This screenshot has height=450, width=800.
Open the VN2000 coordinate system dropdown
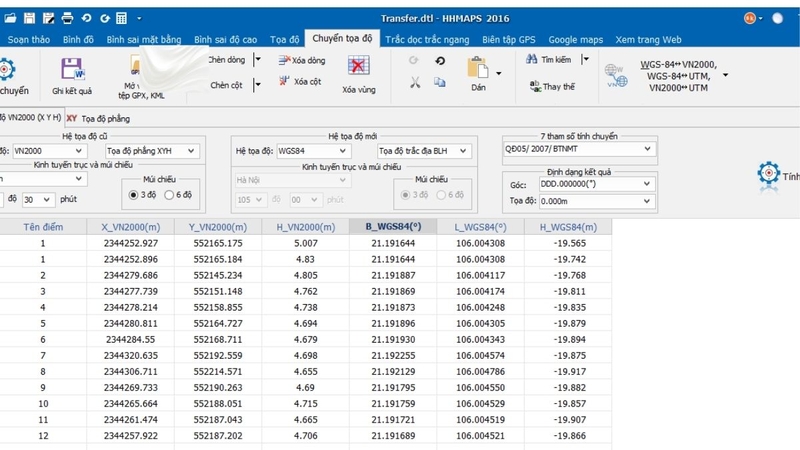[x=48, y=151]
